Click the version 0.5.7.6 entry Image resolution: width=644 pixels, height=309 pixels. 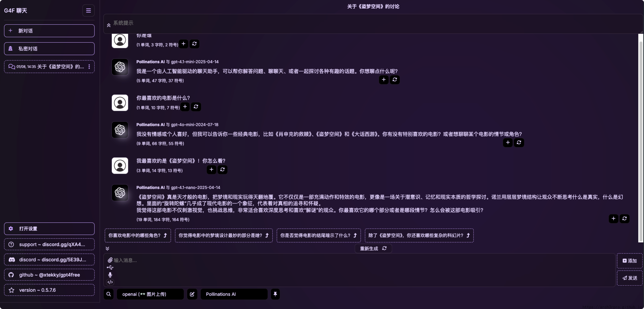[x=49, y=290]
